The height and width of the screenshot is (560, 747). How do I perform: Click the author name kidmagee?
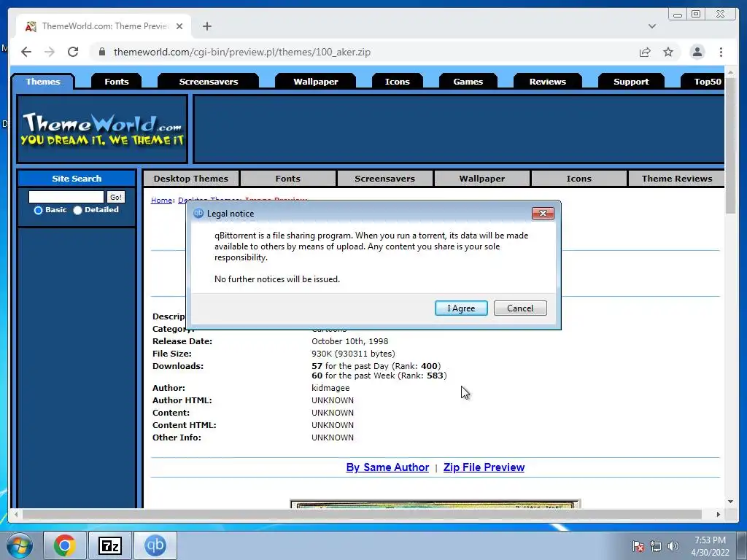330,388
